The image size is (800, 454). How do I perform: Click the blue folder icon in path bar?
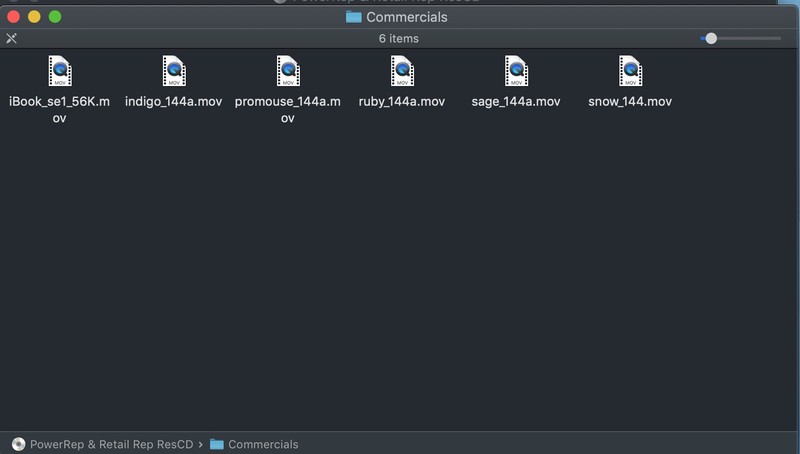pyautogui.click(x=217, y=444)
